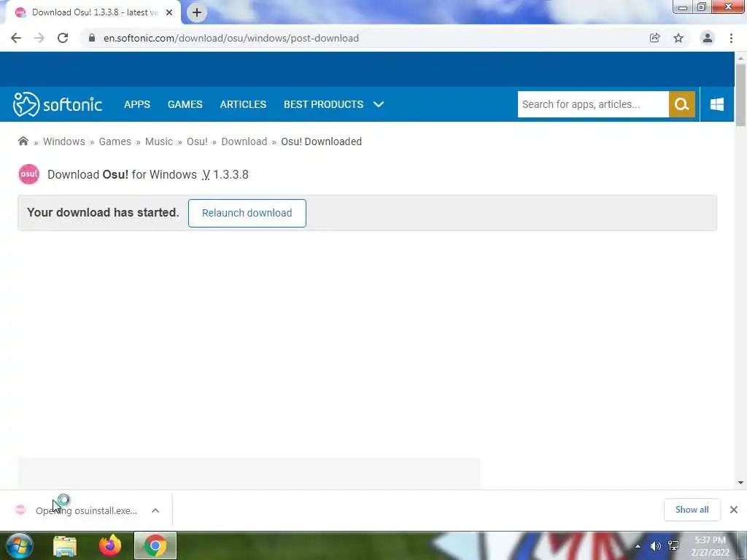Click the taskbar clock showing 5:37 PM
Image resolution: width=747 pixels, height=560 pixels.
[710, 546]
